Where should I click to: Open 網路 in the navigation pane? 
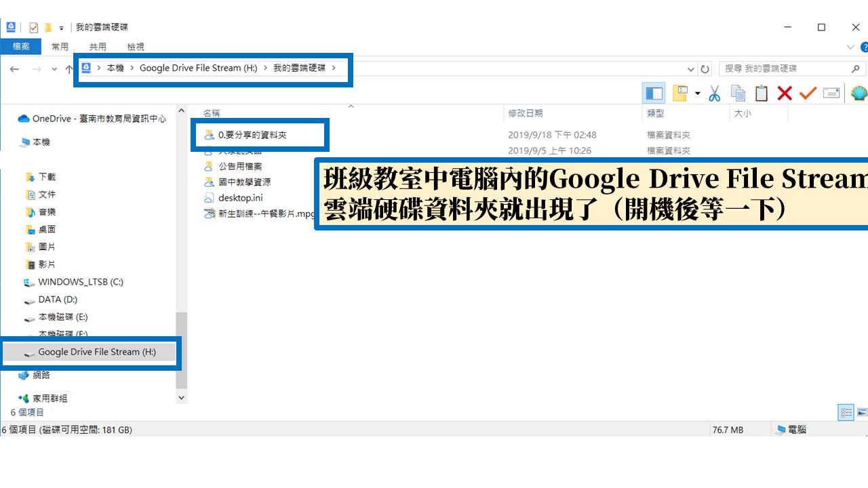coord(34,375)
